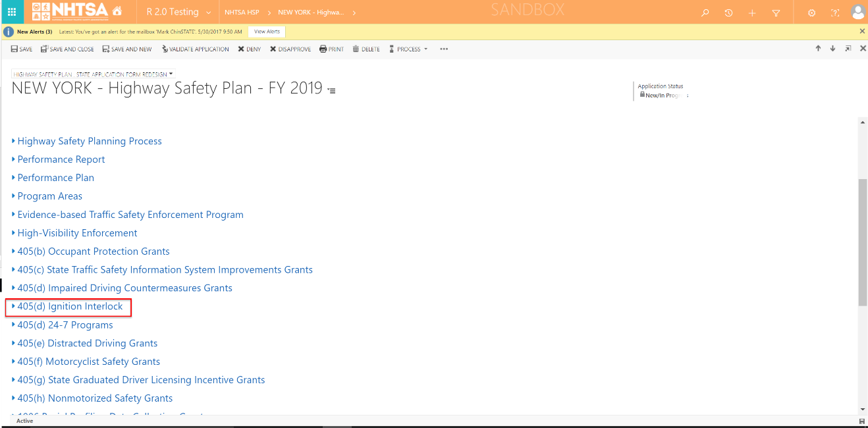Expand 405(e) Distracted Driving Grants
Viewport: 868px width, 428px height.
click(x=85, y=344)
